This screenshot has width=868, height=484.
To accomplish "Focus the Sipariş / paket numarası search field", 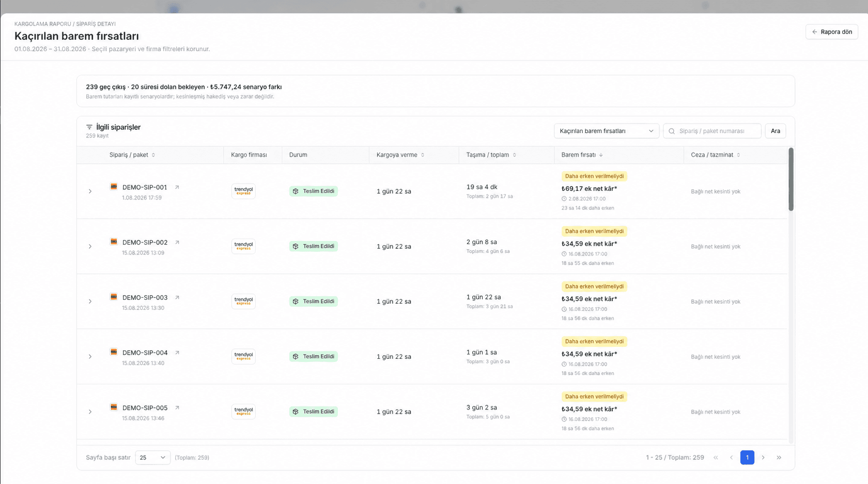I will coord(712,131).
